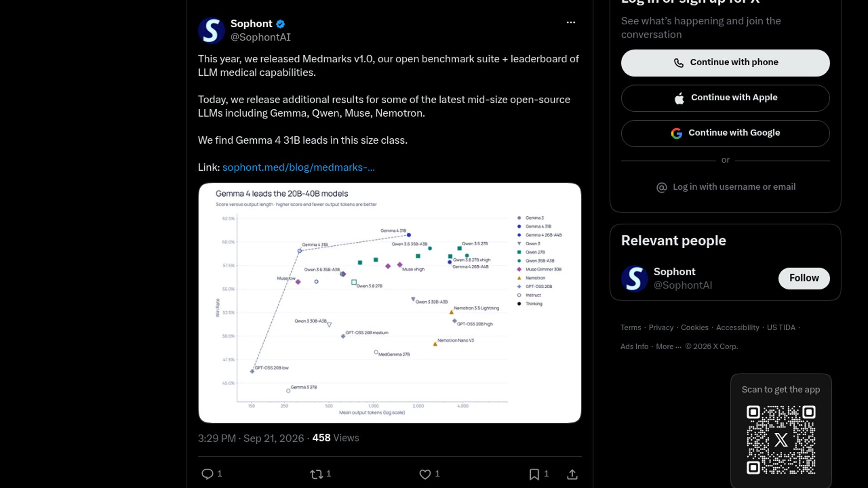Repost using the retweet arrows icon

coord(316,474)
